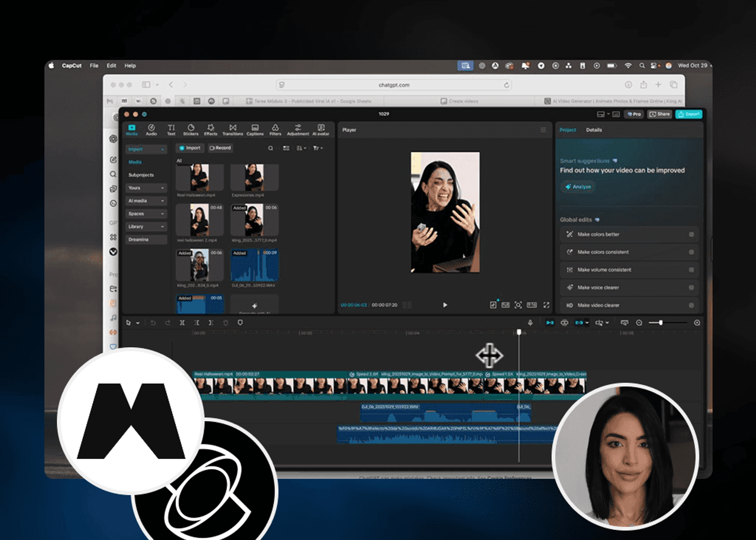Click the search icon in media panel
756x540 pixels.
[271, 148]
